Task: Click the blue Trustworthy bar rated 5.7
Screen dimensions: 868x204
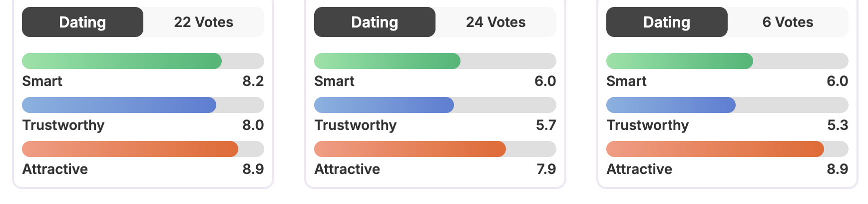Action: [x=384, y=105]
